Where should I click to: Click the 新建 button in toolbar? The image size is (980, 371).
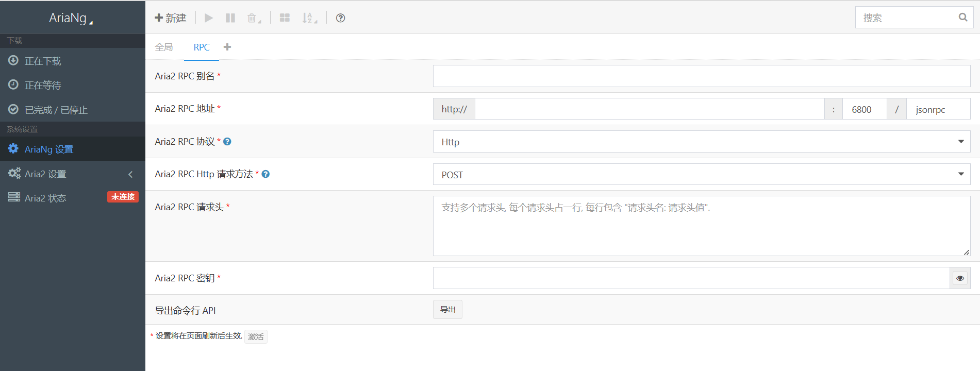[171, 18]
